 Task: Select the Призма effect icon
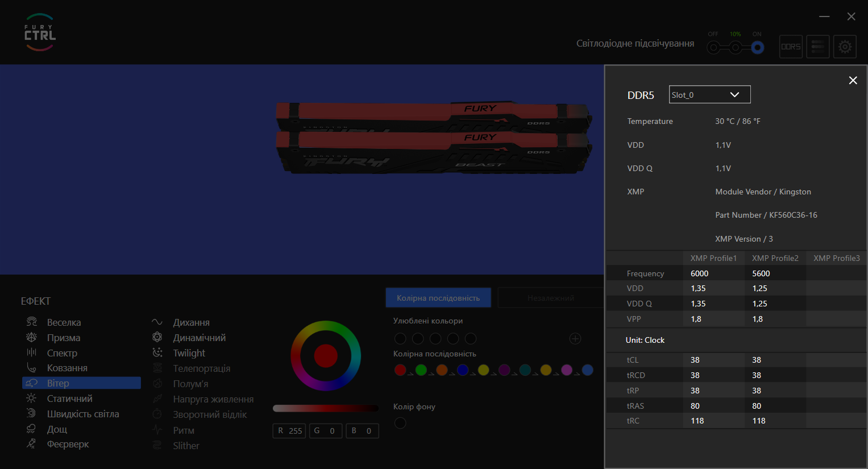click(x=31, y=337)
